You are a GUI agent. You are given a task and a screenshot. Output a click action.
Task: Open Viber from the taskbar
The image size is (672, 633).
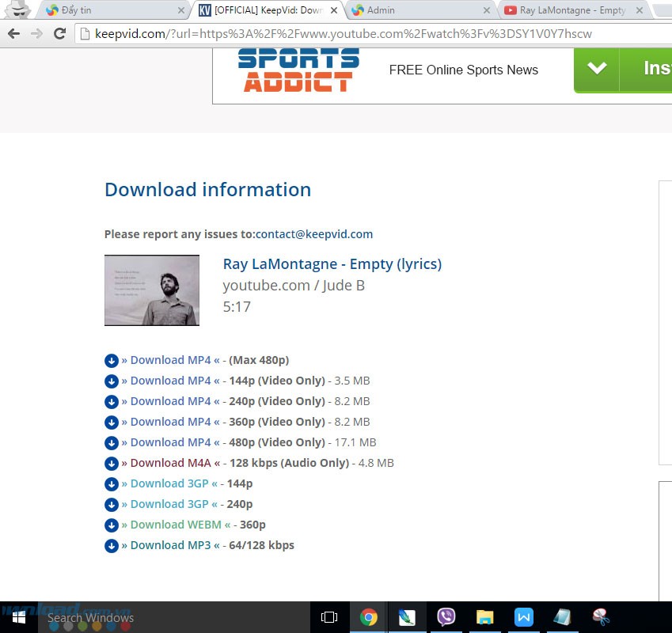pos(446,617)
